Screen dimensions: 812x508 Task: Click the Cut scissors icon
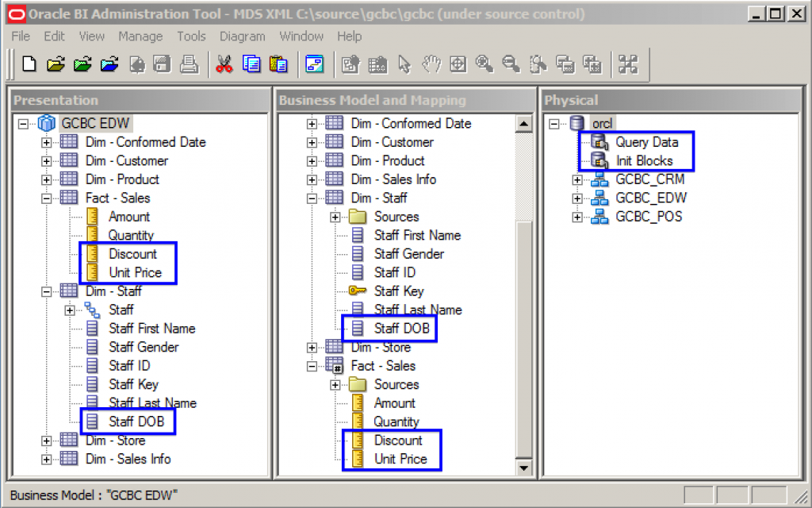coord(224,64)
